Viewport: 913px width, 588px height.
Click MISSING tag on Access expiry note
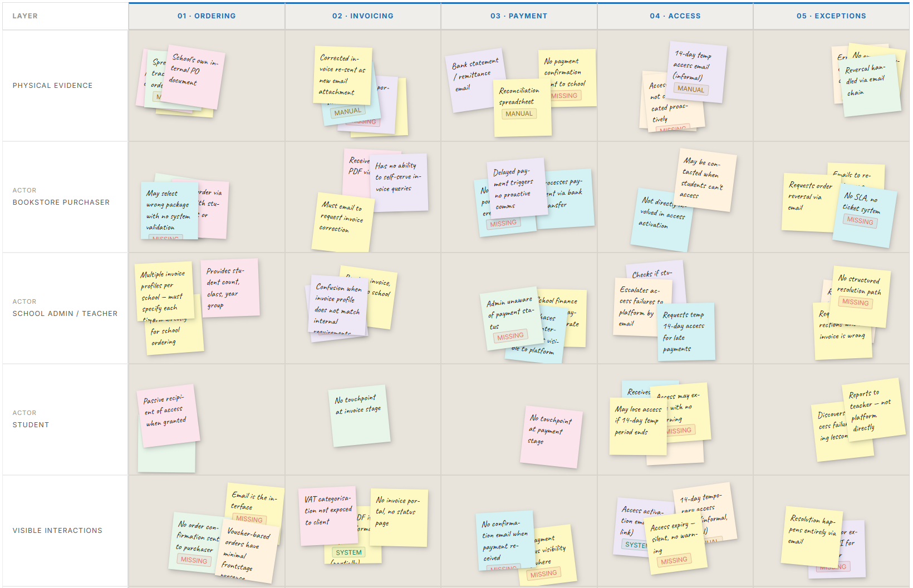tap(674, 560)
